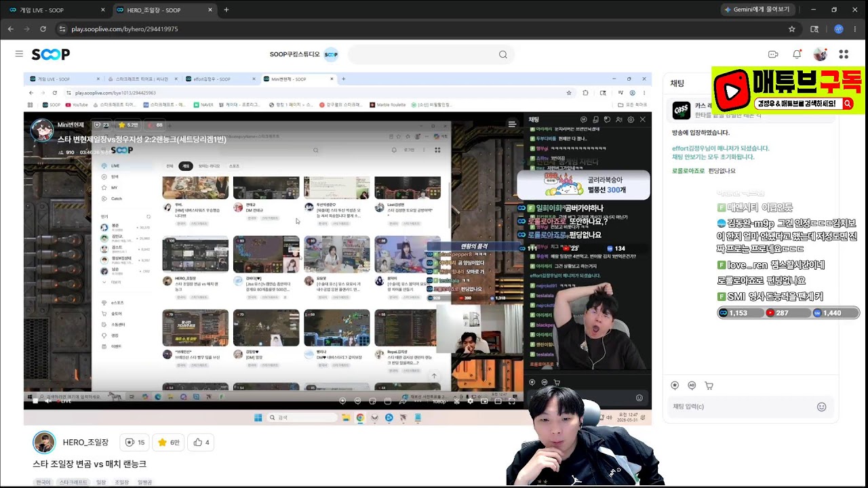Open the four-dot apps grid
The image size is (868, 488).
(844, 54)
